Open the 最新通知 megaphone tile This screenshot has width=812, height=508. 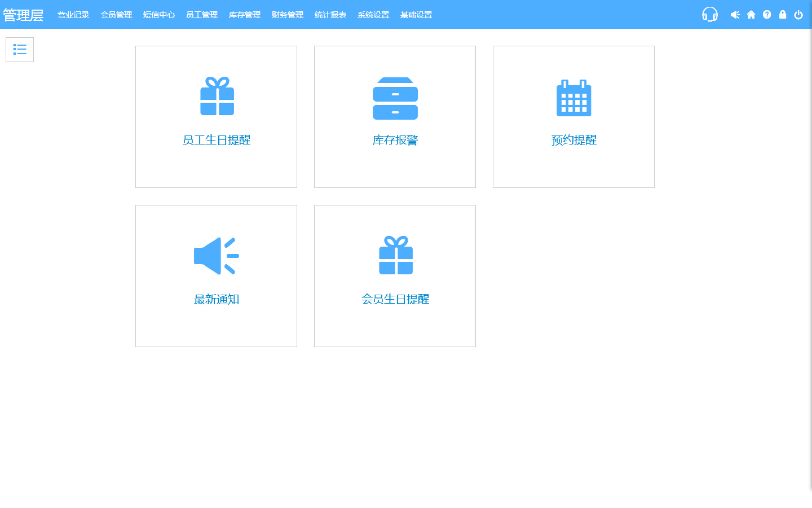pyautogui.click(x=216, y=275)
